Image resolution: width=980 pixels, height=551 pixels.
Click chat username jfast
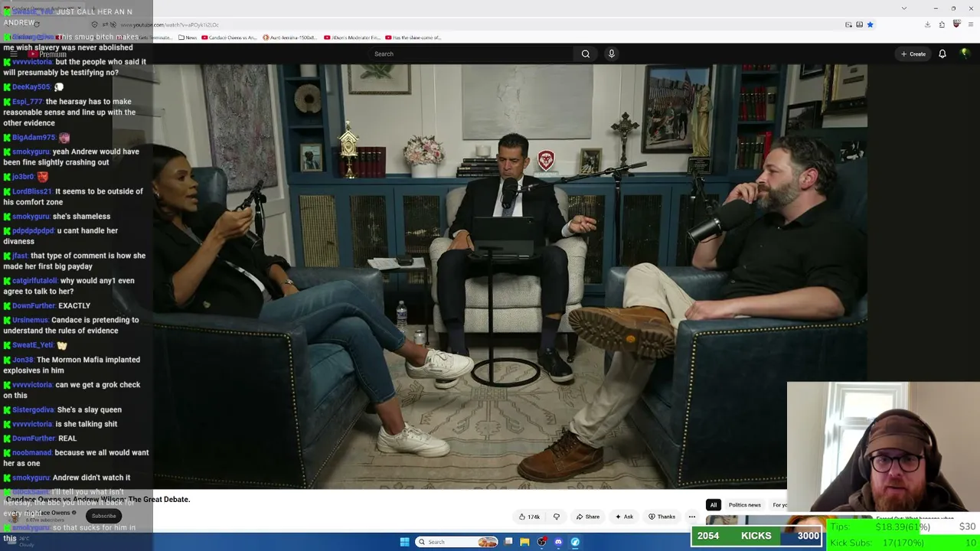click(20, 256)
